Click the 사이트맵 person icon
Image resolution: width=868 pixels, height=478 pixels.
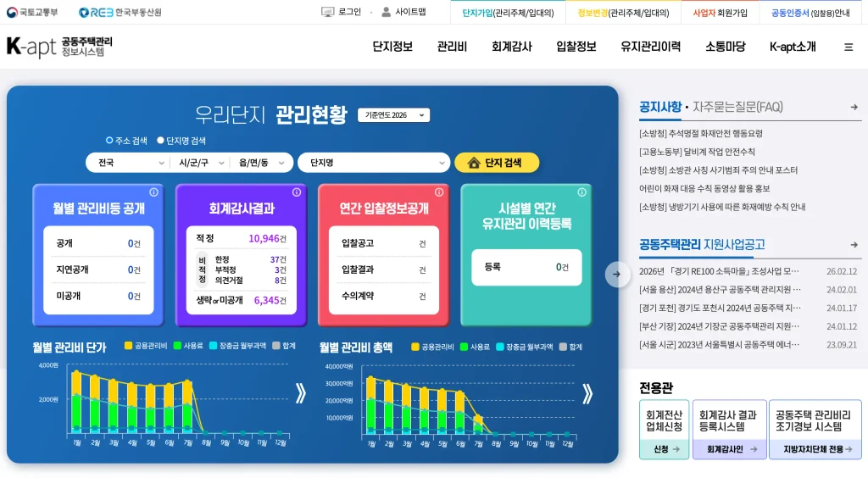tap(387, 12)
